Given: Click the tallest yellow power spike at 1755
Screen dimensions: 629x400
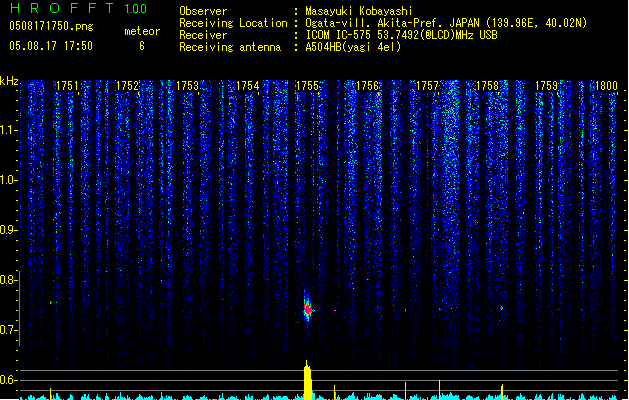Looking at the screenshot, I should (307, 380).
